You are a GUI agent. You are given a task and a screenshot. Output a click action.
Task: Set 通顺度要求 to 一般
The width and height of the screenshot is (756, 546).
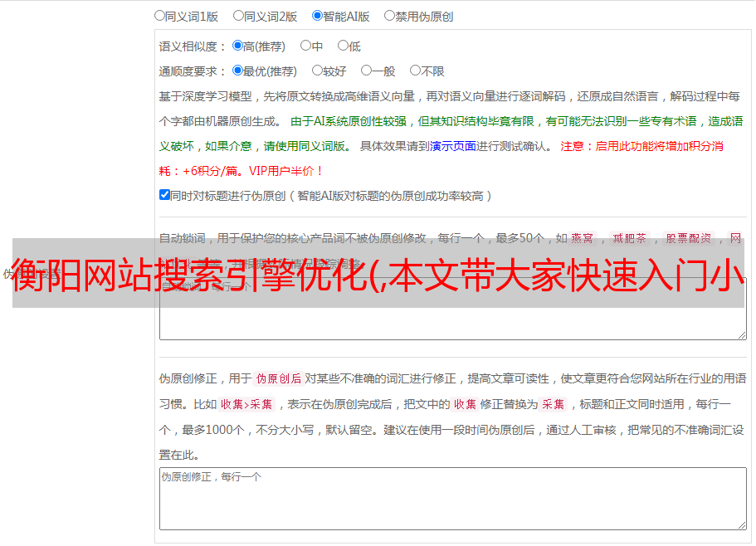pyautogui.click(x=366, y=71)
